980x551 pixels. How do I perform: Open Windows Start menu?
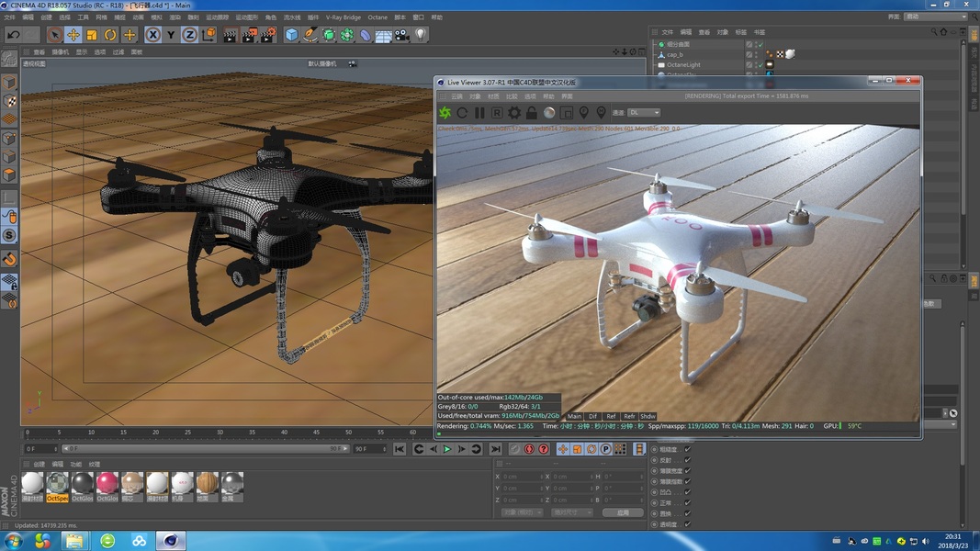point(13,541)
